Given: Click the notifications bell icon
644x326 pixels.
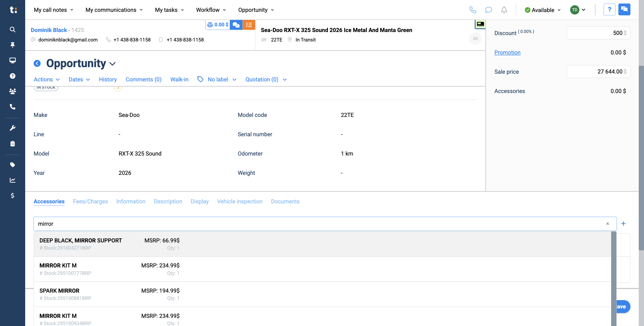Looking at the screenshot, I should click(504, 10).
